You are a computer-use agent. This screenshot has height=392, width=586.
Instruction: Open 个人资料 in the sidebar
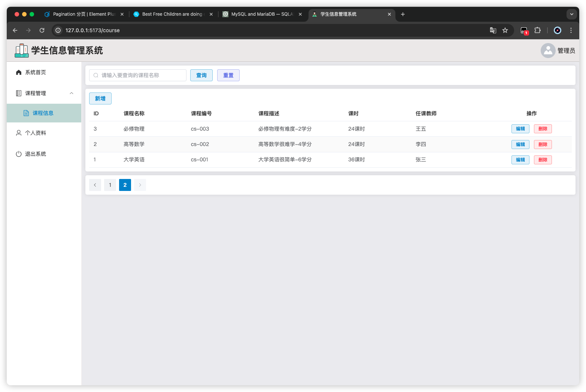click(x=44, y=133)
